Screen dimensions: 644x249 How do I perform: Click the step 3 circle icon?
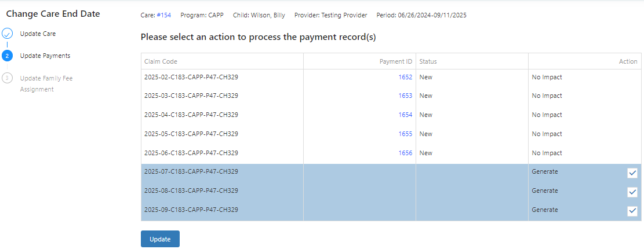pos(7,78)
